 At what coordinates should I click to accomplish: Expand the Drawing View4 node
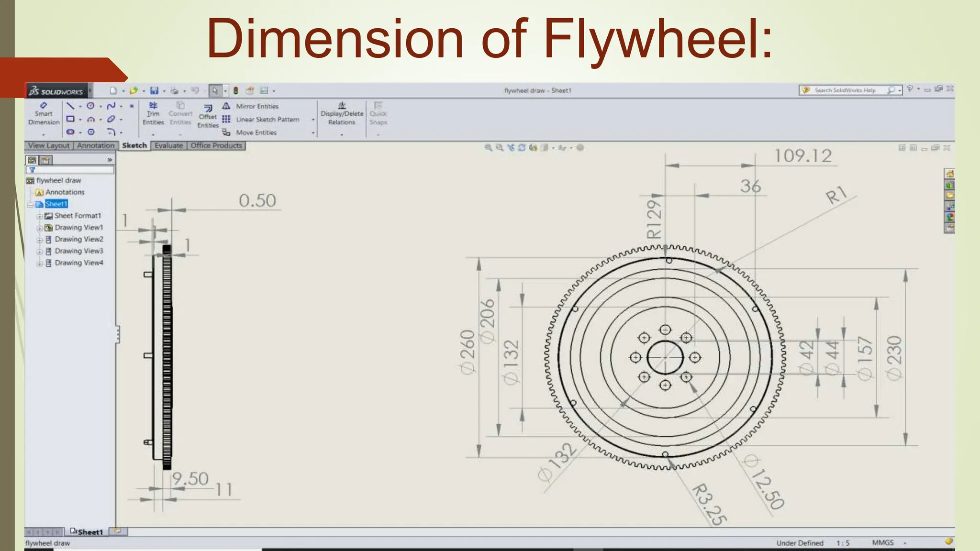point(40,263)
